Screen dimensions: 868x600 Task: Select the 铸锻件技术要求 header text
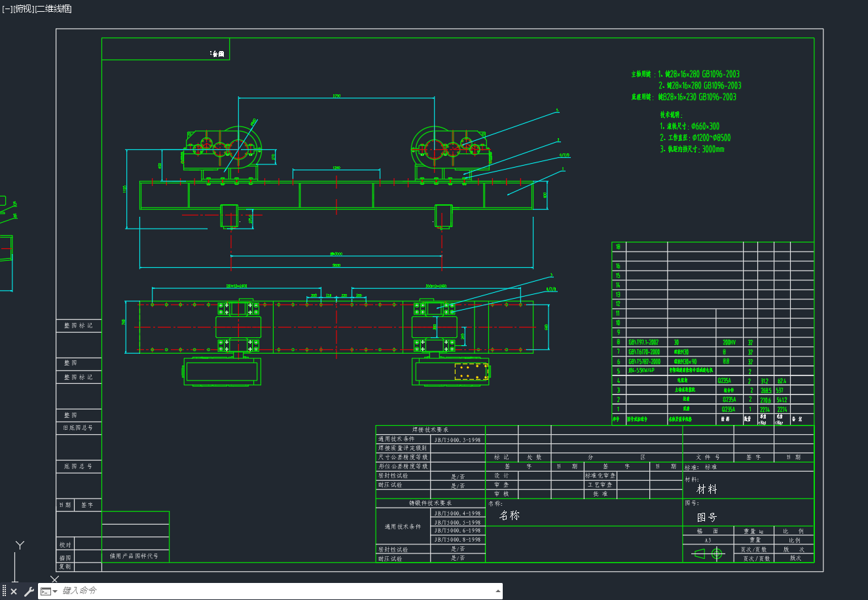point(431,503)
